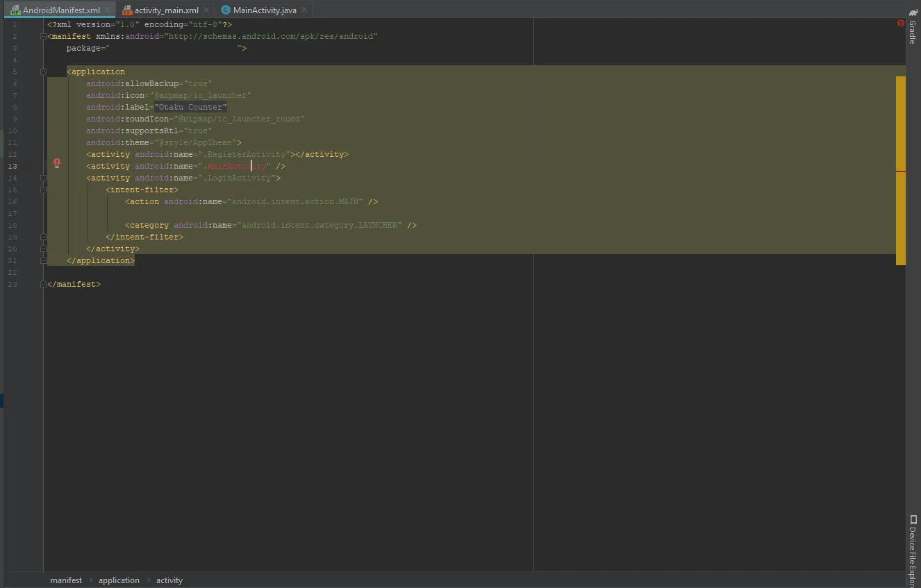Click the red ".MainActivity" text
The height and width of the screenshot is (588, 921).
click(235, 167)
